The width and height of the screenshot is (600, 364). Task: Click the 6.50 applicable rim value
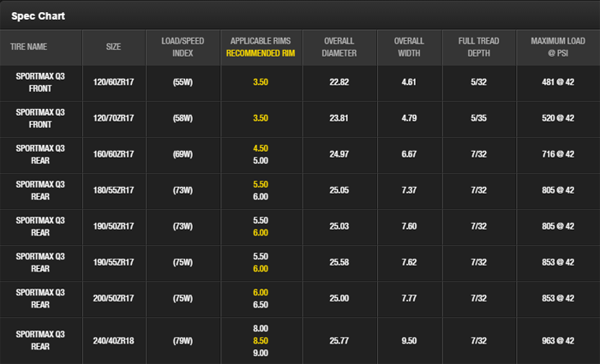[x=261, y=305]
